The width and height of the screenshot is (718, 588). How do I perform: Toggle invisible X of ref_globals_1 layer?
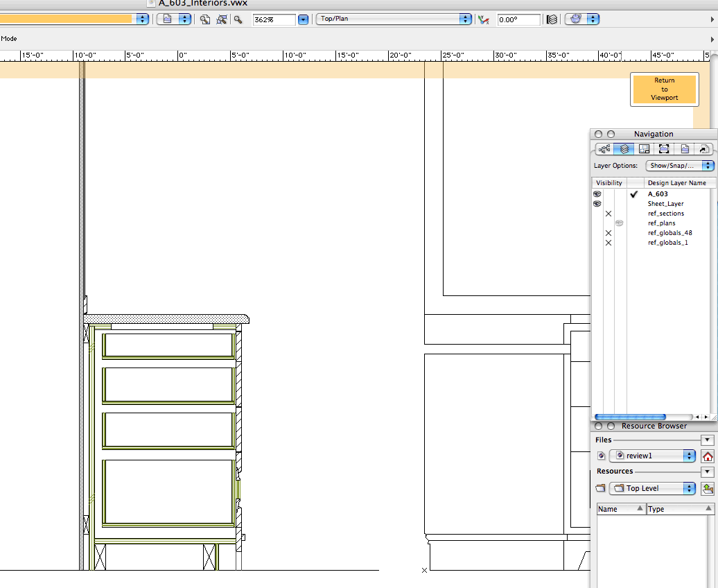coord(608,243)
